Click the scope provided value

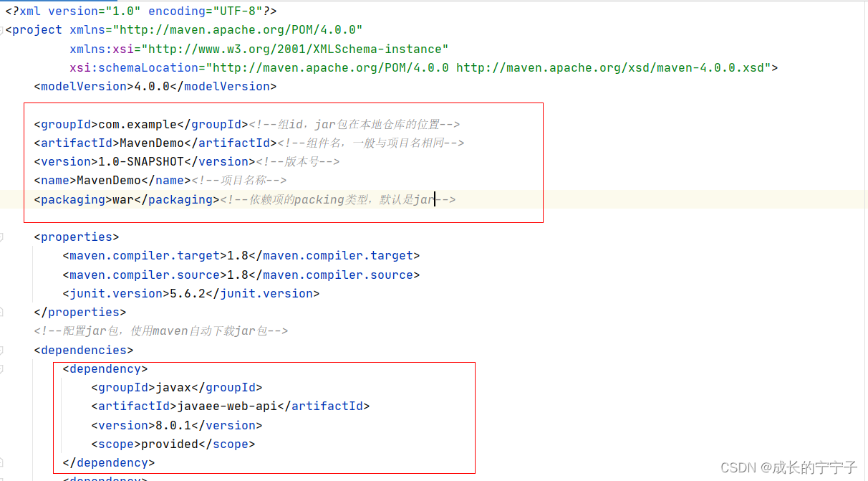pyautogui.click(x=169, y=444)
